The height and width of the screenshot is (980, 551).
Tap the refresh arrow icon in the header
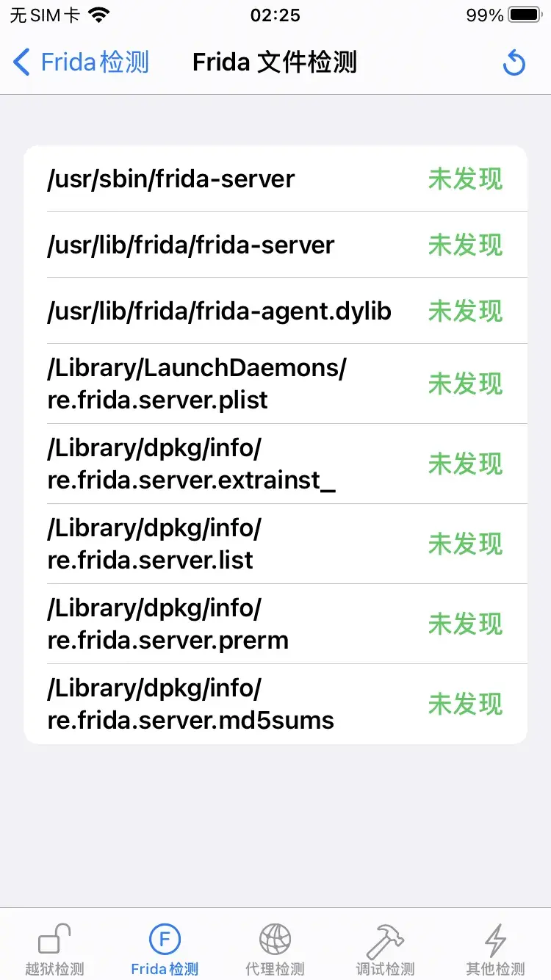[x=514, y=62]
